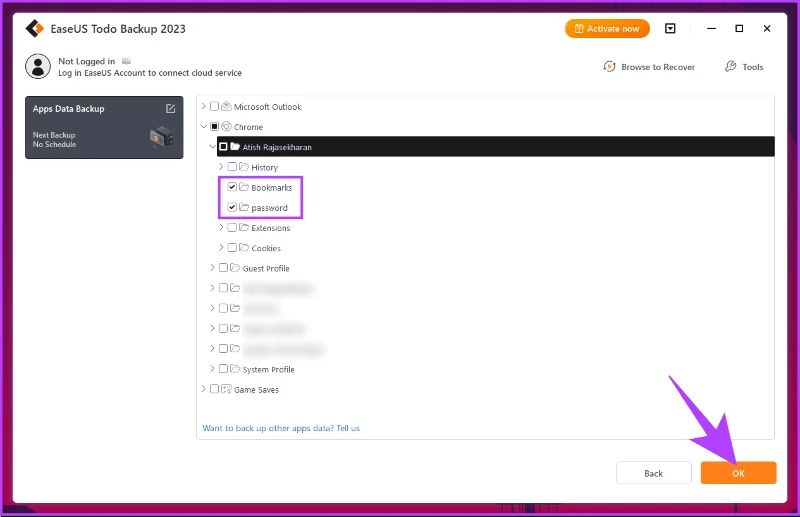
Task: Uncheck the password checkbox
Action: (x=232, y=207)
